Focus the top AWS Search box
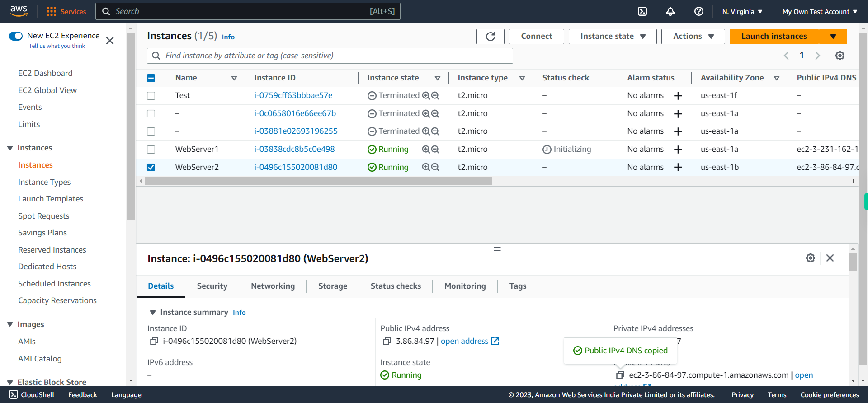The image size is (868, 403). [248, 11]
